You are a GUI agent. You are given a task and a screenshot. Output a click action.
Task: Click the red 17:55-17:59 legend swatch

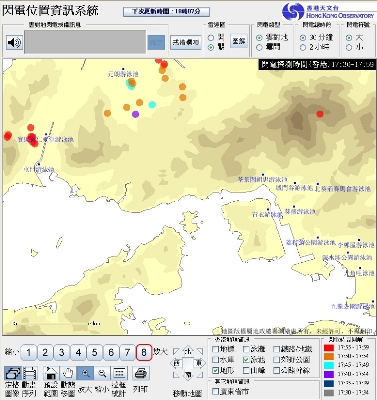point(329,347)
